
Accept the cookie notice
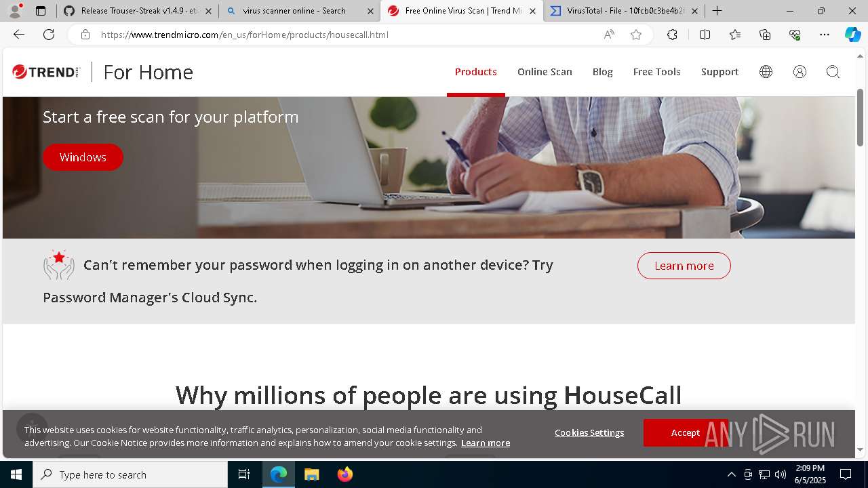[686, 432]
